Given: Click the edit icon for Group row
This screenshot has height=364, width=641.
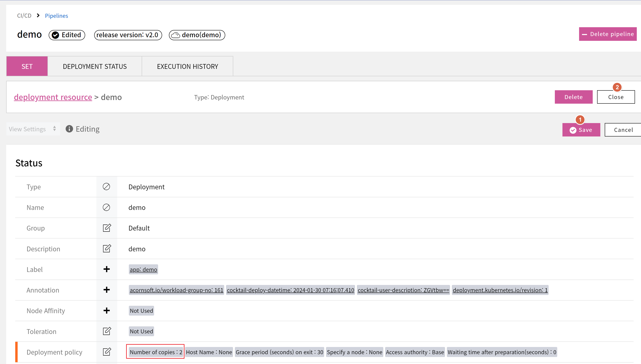Looking at the screenshot, I should tap(107, 228).
